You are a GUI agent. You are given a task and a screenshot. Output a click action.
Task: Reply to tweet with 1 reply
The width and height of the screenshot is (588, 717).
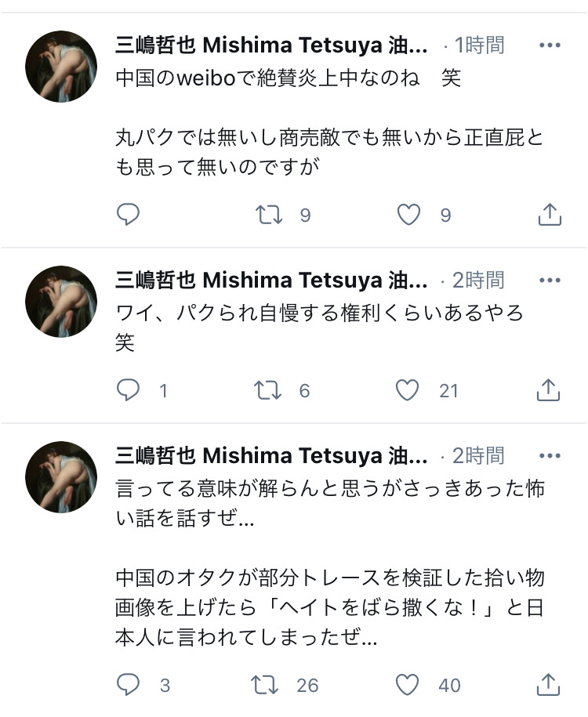[x=128, y=390]
